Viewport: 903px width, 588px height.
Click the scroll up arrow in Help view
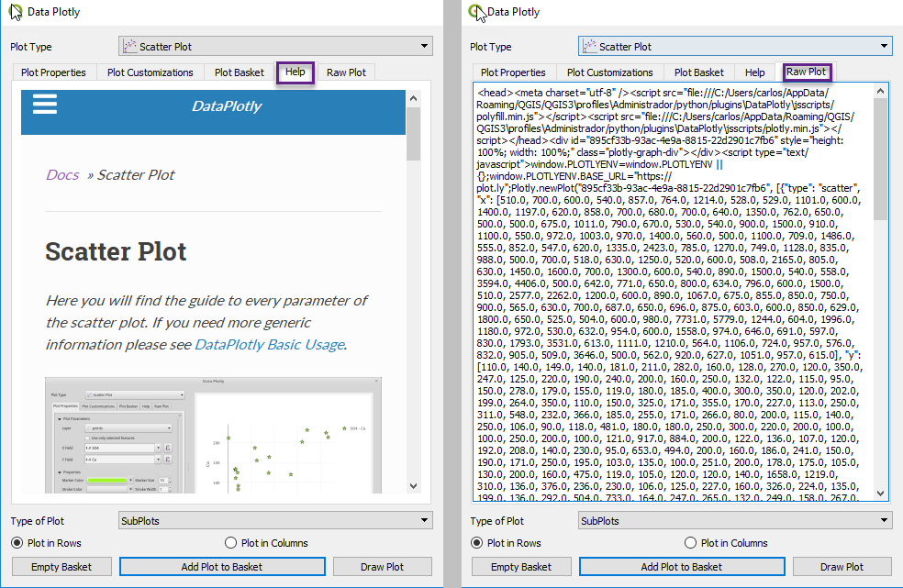[413, 98]
